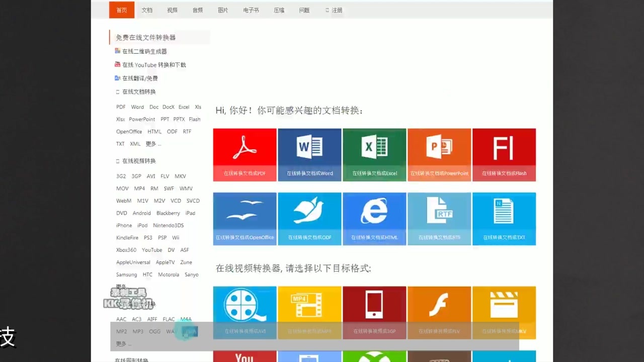Click the WebM format link
644x362 pixels.
coord(124,201)
